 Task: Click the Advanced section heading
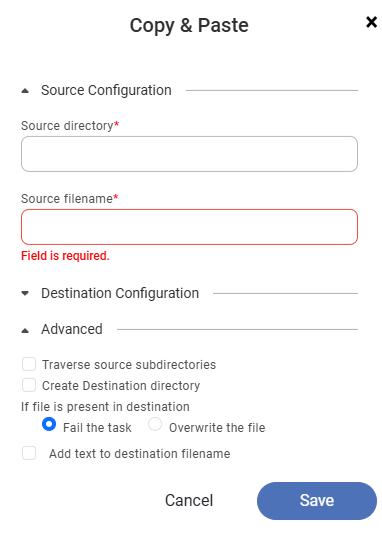[72, 329]
